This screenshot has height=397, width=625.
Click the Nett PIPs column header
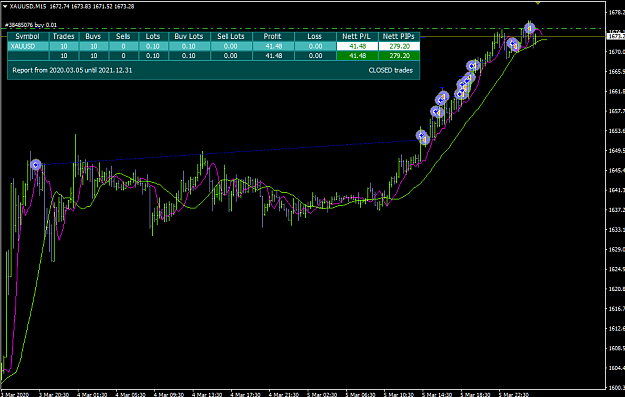pyautogui.click(x=399, y=36)
